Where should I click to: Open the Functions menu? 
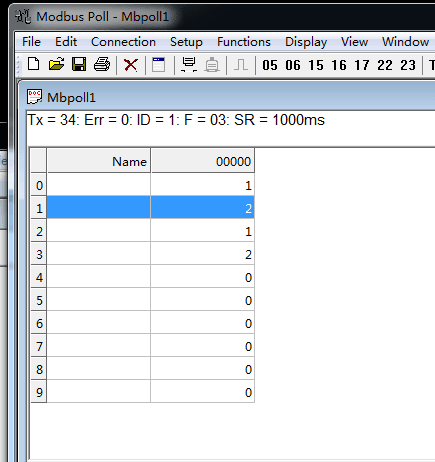(244, 42)
